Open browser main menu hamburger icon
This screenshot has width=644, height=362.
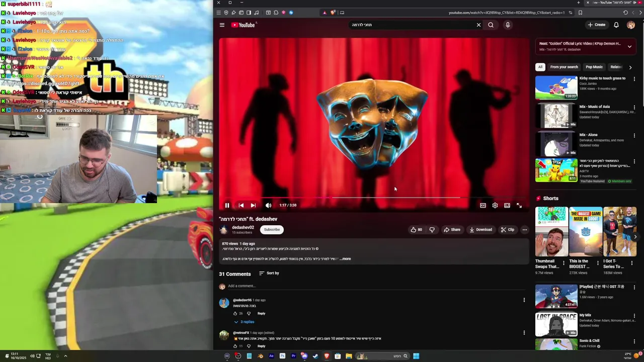(218, 13)
